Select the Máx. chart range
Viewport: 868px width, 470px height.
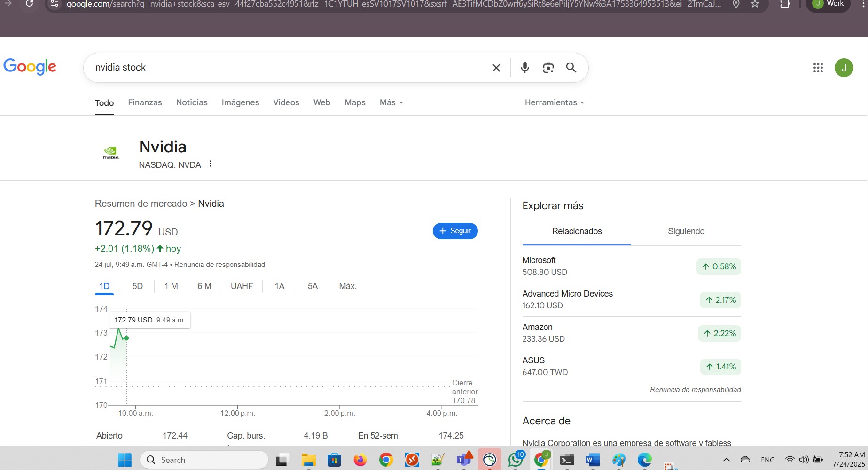(x=348, y=286)
